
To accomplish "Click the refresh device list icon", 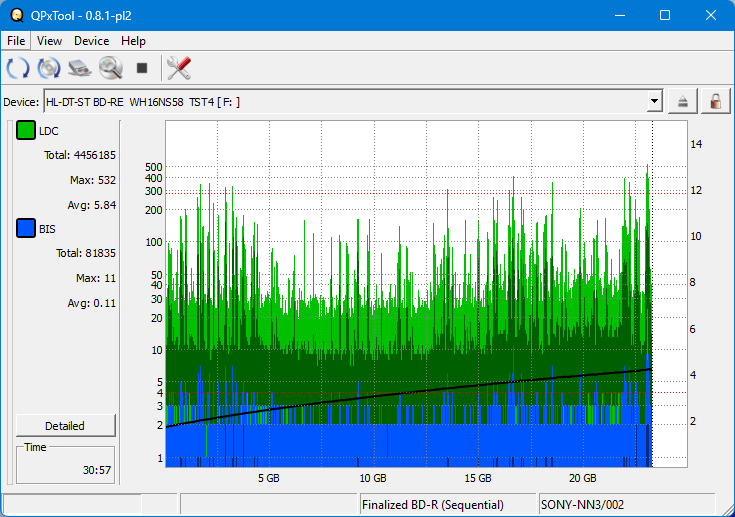I will [18, 68].
